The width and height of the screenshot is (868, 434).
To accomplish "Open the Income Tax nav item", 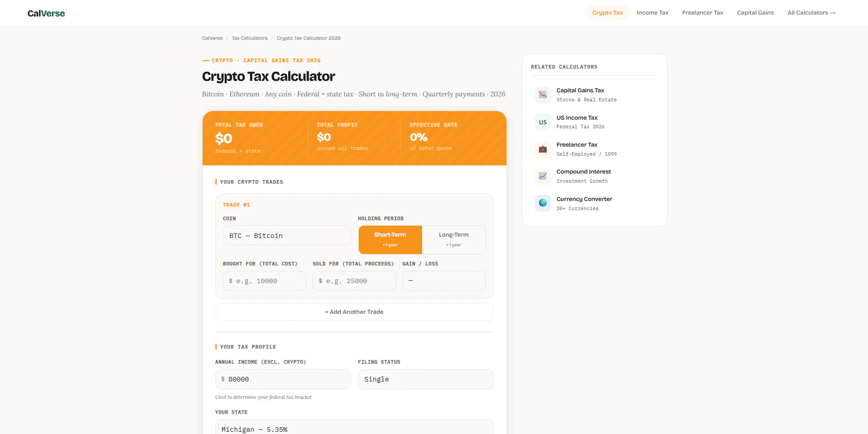I will click(653, 13).
